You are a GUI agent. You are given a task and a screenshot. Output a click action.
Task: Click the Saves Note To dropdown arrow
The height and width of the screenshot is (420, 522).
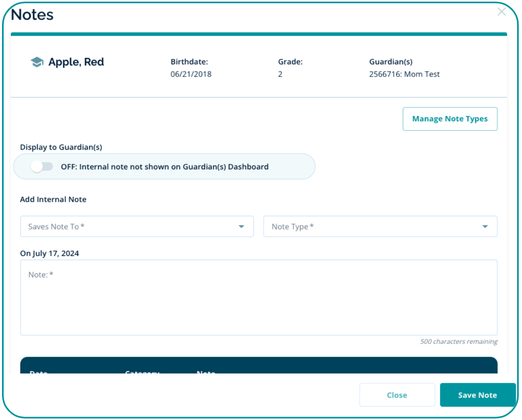coord(241,227)
